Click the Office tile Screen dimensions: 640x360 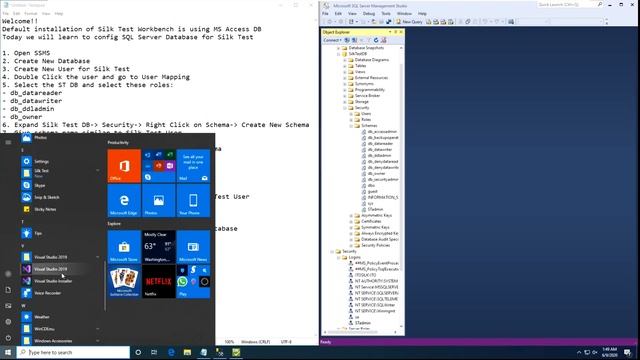(x=124, y=166)
